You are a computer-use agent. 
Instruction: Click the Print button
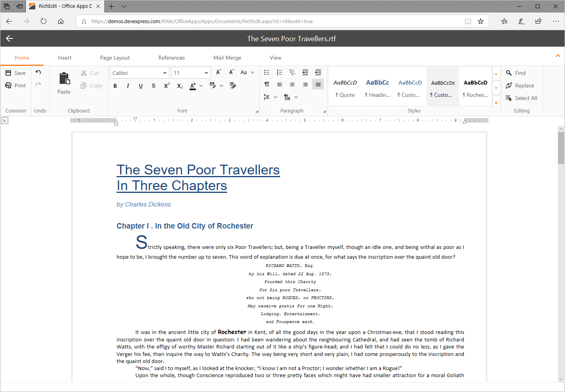(x=16, y=85)
